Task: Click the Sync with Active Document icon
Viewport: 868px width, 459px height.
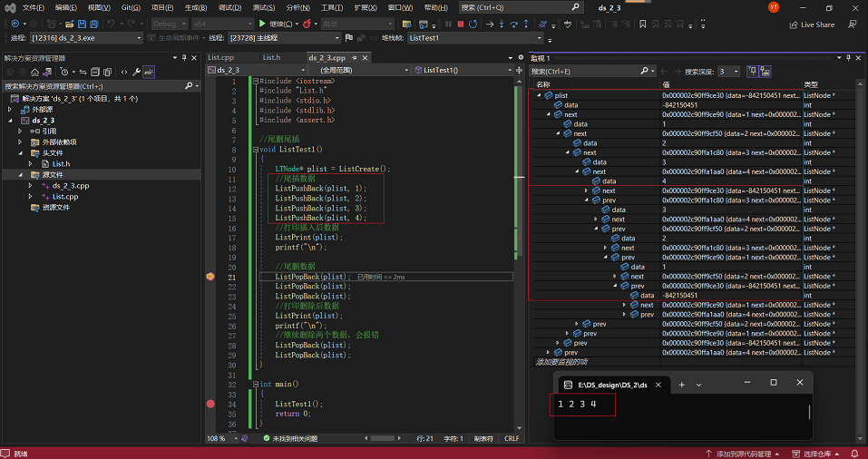Action: click(x=83, y=72)
